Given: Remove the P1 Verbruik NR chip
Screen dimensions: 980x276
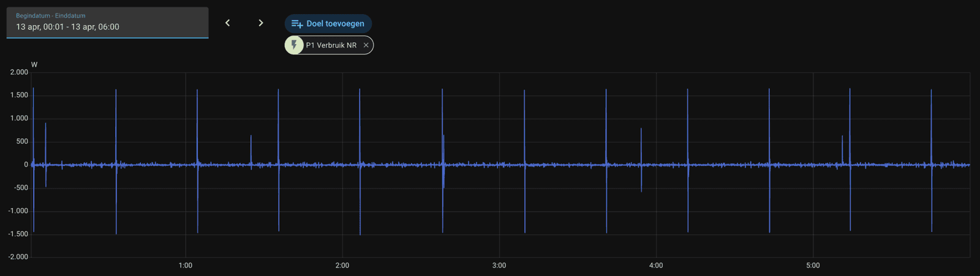Looking at the screenshot, I should pyautogui.click(x=366, y=45).
